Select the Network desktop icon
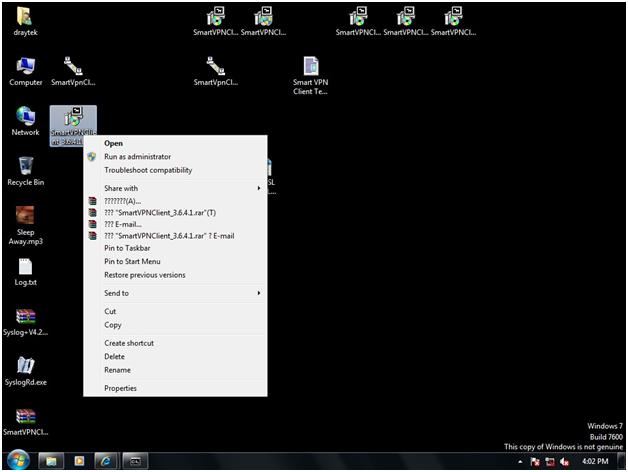The width and height of the screenshot is (628, 472). click(x=25, y=121)
